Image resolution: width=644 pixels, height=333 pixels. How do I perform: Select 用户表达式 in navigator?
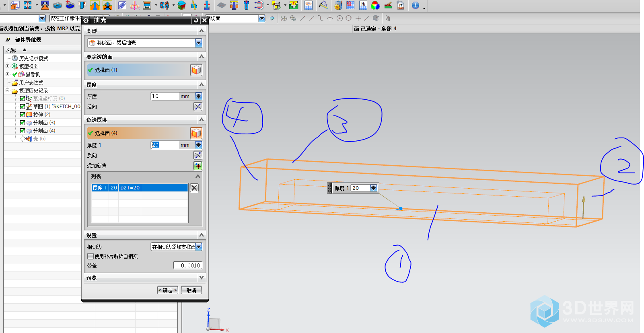coord(31,82)
